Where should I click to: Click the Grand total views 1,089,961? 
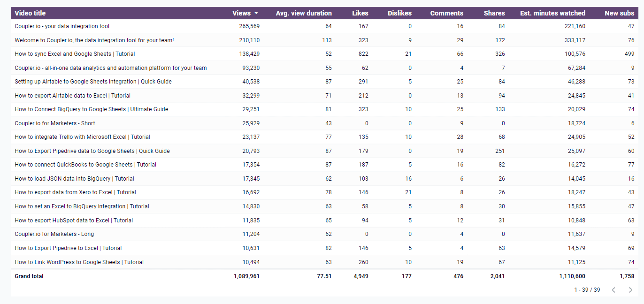[246, 276]
